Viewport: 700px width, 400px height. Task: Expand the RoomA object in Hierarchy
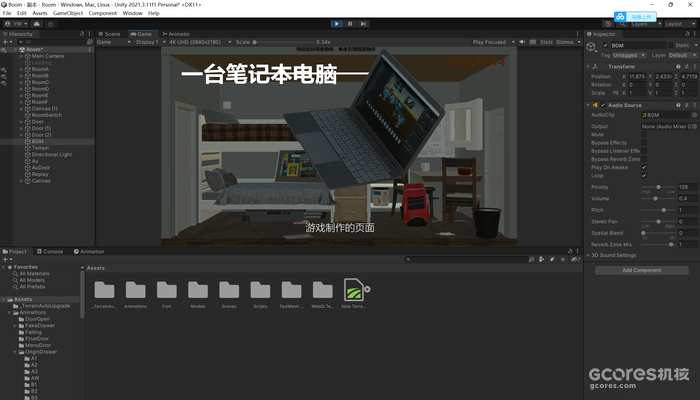point(21,69)
